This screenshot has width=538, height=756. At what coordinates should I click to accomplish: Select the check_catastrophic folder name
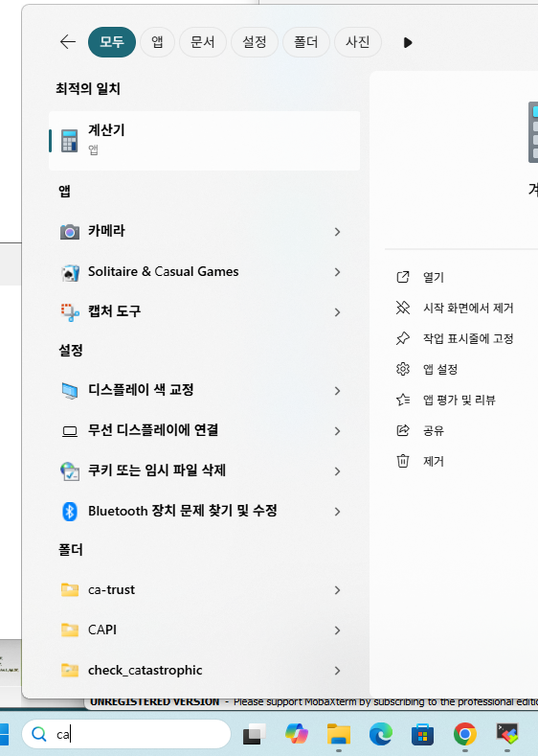point(145,670)
